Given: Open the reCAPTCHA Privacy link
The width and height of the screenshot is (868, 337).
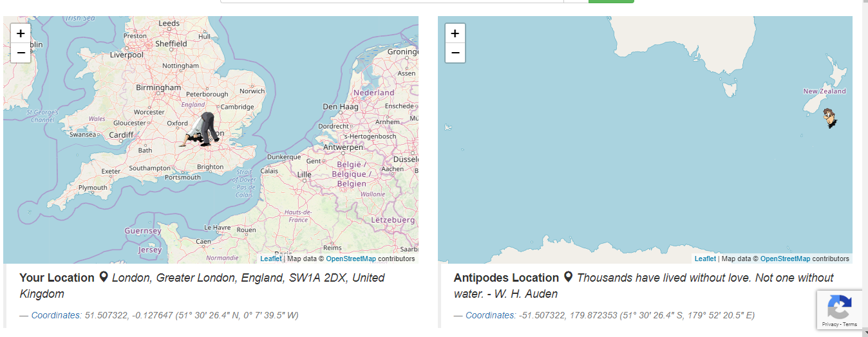Looking at the screenshot, I should [x=830, y=324].
